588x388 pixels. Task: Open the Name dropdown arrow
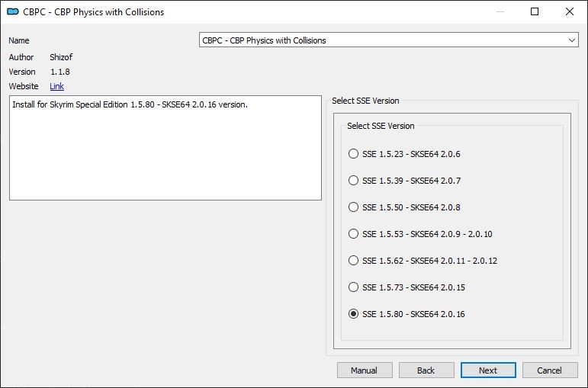[x=571, y=40]
